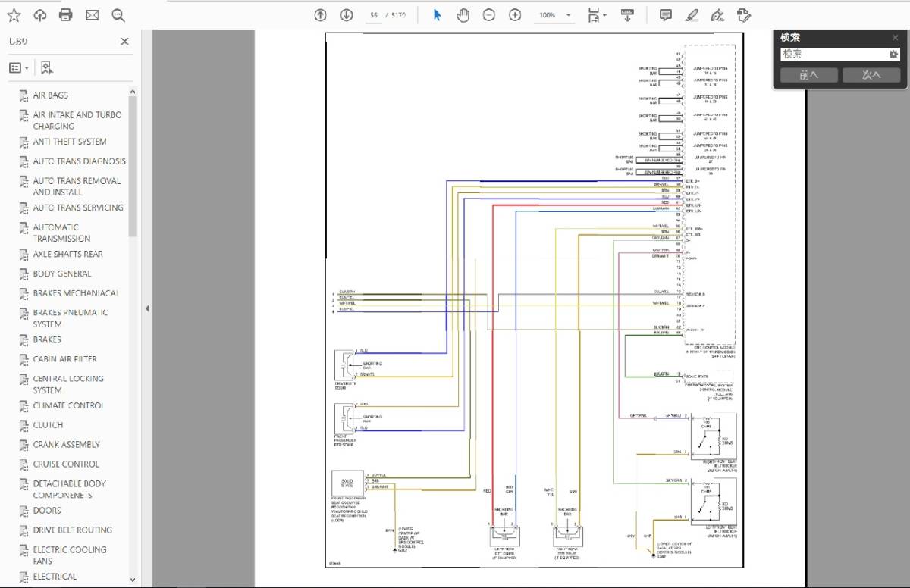
Task: Click the scrolling mode download icon
Action: tap(627, 14)
